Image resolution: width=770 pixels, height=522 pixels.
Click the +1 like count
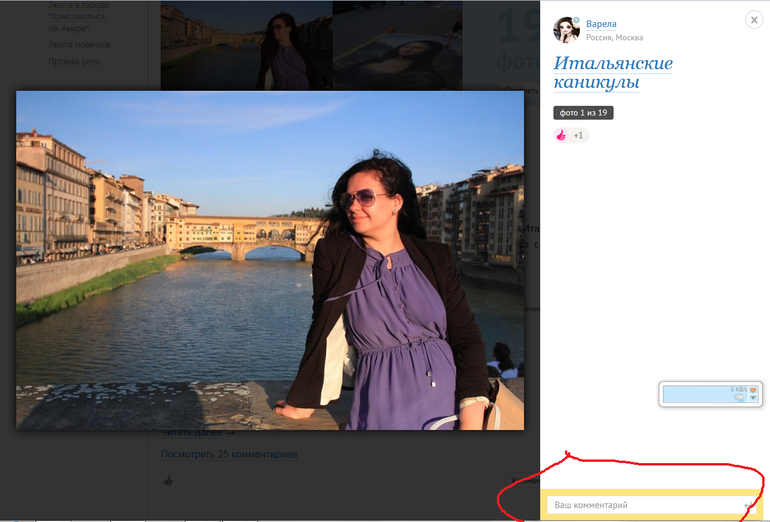pyautogui.click(x=578, y=135)
